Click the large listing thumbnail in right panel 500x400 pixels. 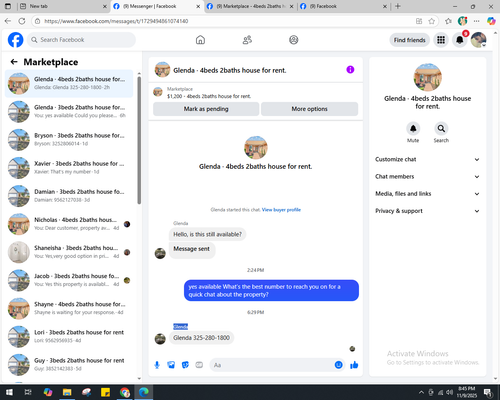coord(428,77)
